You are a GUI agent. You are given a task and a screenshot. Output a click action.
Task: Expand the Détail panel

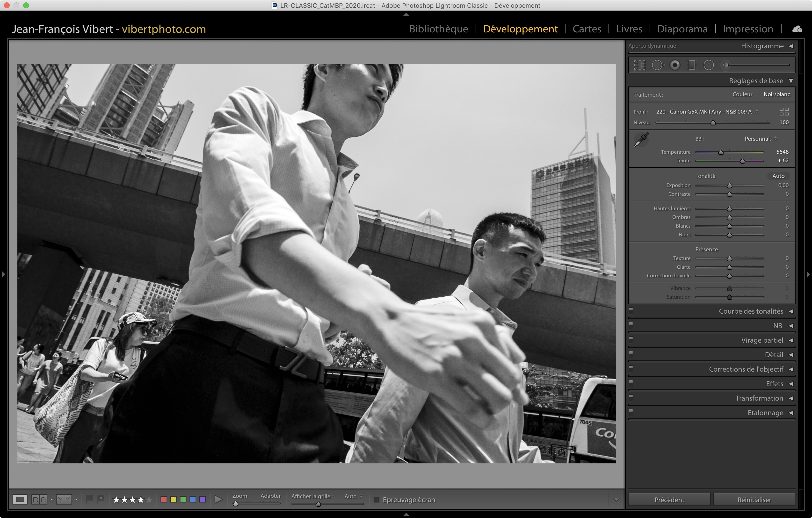(774, 354)
